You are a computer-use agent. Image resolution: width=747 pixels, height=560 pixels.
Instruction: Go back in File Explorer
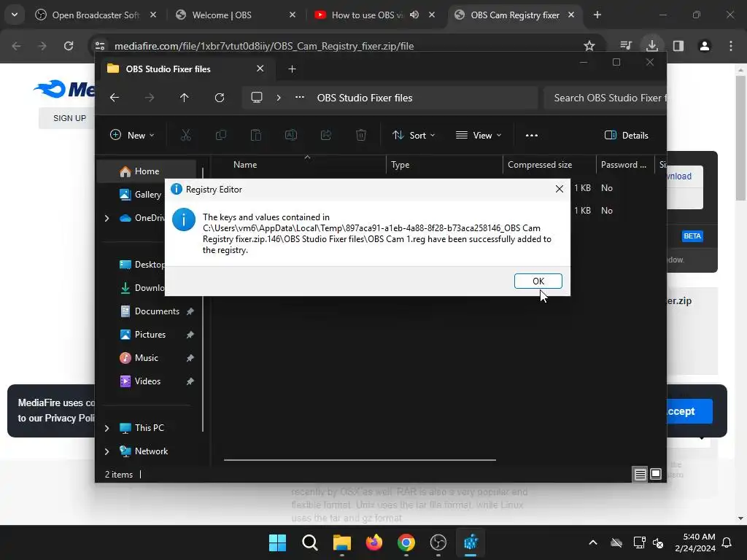pos(115,98)
